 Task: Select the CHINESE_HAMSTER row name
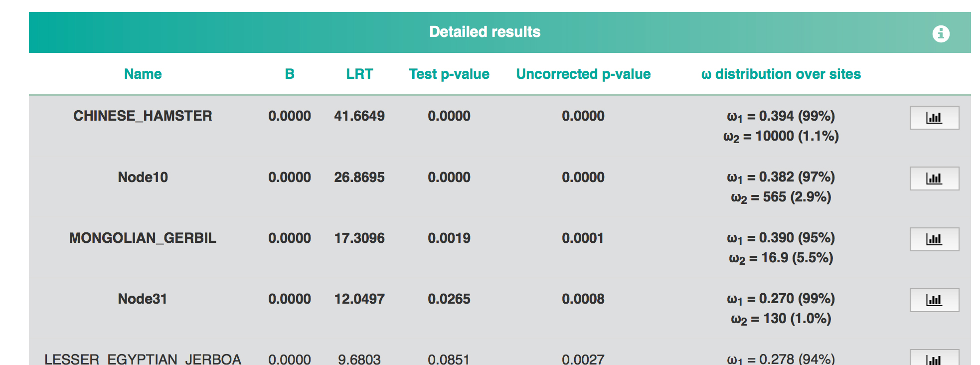pos(142,116)
